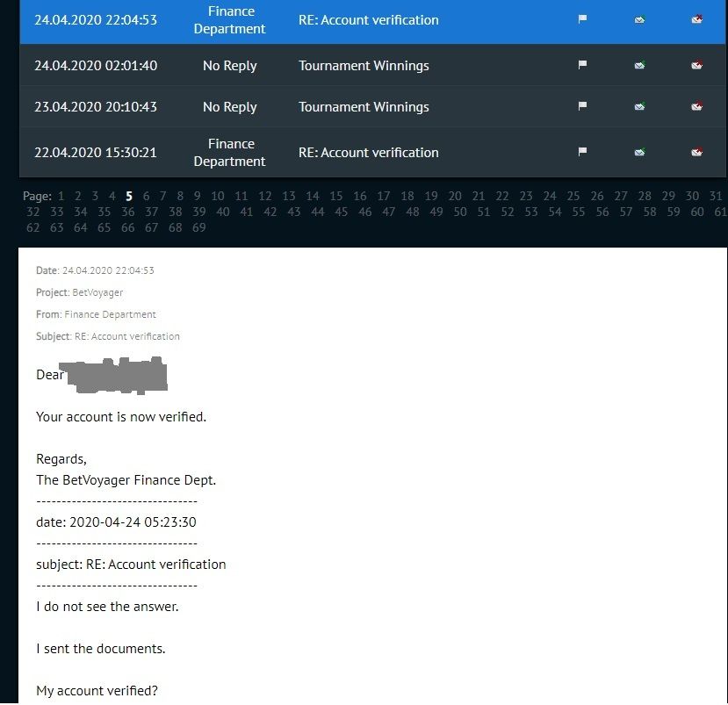Open 23.04.2020 Tournament Winnings message
The width and height of the screenshot is (728, 705).
point(364,107)
